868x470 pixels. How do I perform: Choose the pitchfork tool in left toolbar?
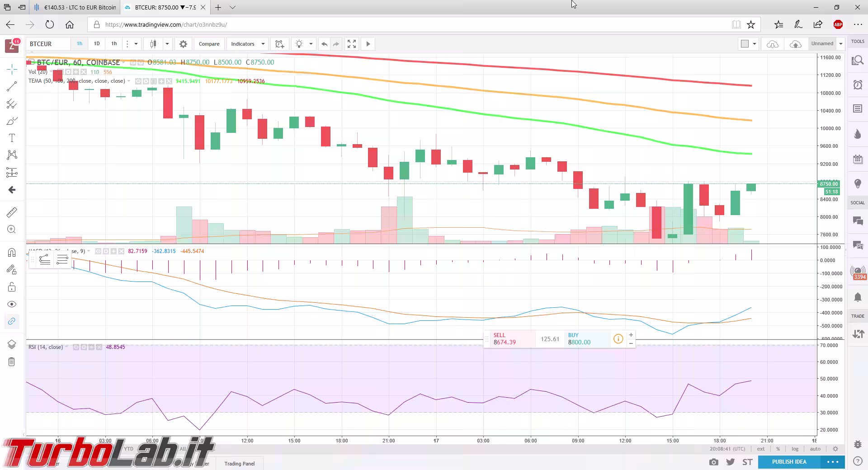[12, 104]
